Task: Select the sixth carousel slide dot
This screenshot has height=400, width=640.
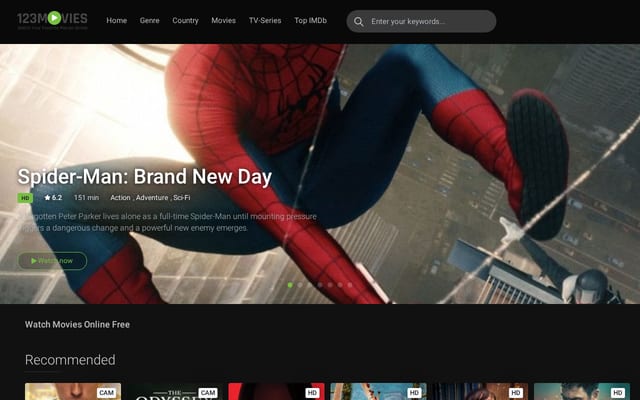Action: [x=340, y=285]
